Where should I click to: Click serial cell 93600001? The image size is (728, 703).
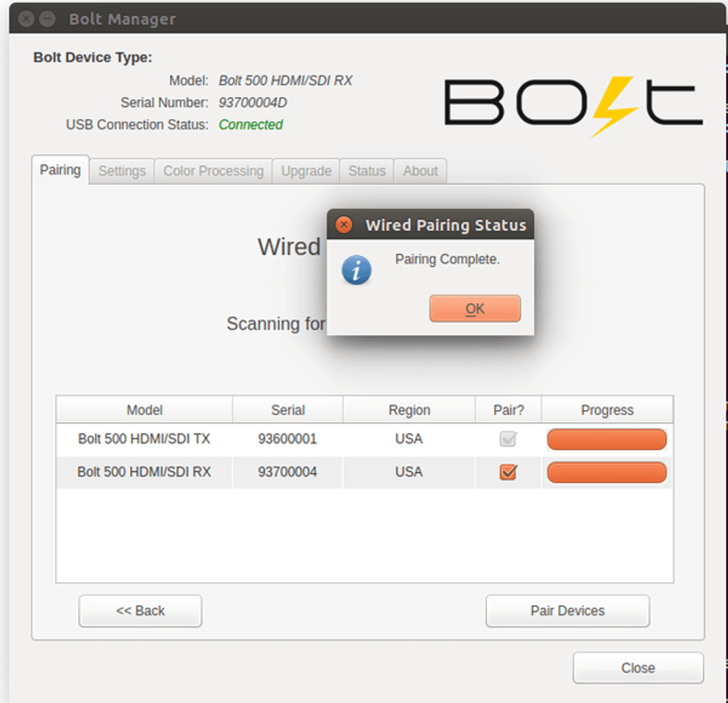tap(287, 439)
